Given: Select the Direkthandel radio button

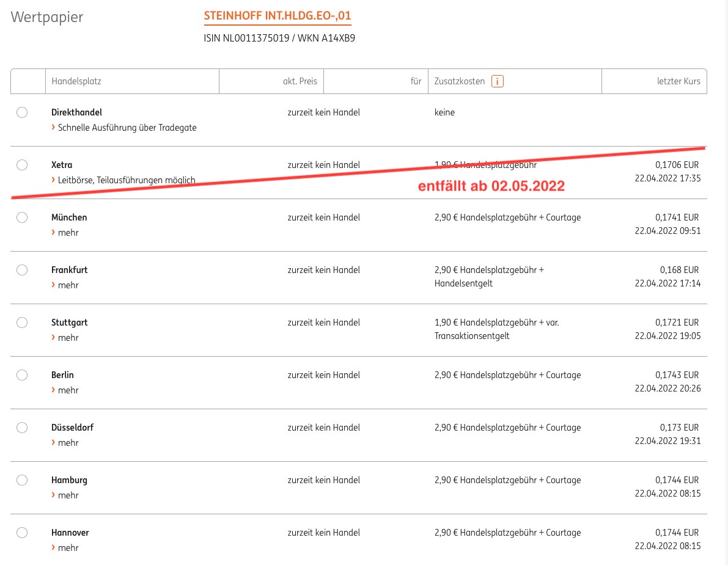Looking at the screenshot, I should pyautogui.click(x=22, y=112).
